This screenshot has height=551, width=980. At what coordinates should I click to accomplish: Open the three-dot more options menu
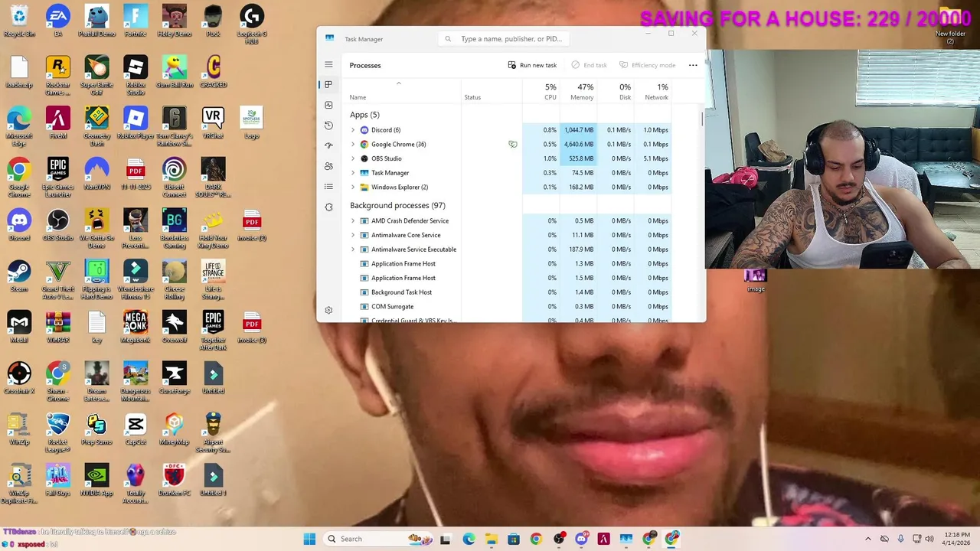[x=693, y=65]
